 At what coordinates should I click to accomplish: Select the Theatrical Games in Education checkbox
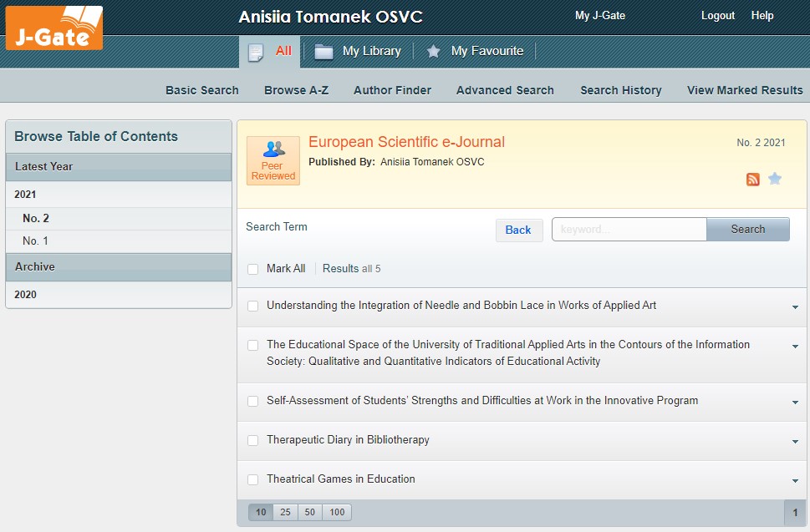(x=253, y=479)
